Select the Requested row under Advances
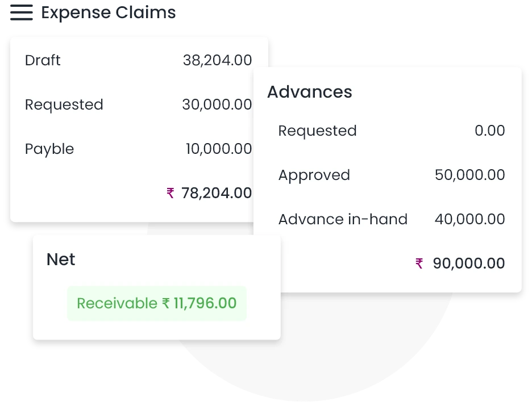Screen dimensions: 532x402 317,131
